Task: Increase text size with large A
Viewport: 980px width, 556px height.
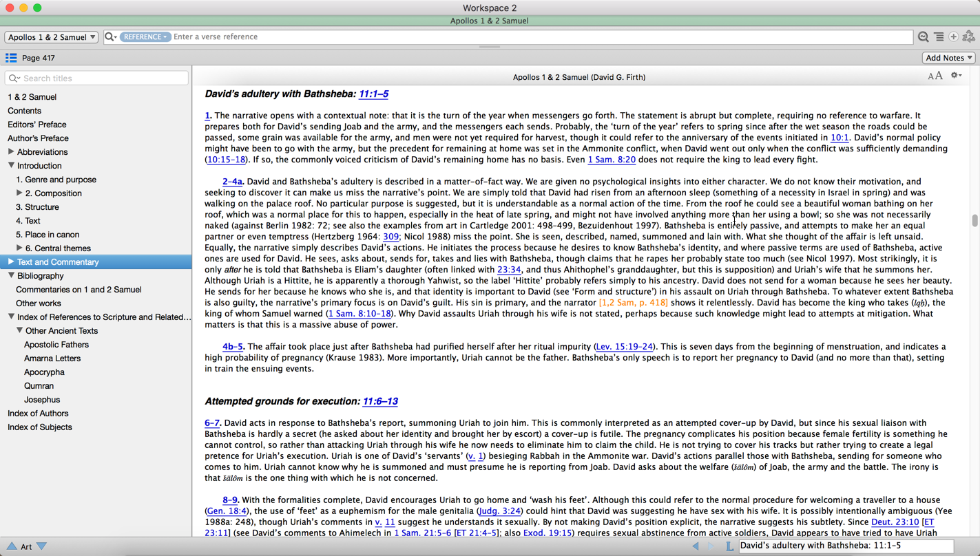Action: [939, 76]
